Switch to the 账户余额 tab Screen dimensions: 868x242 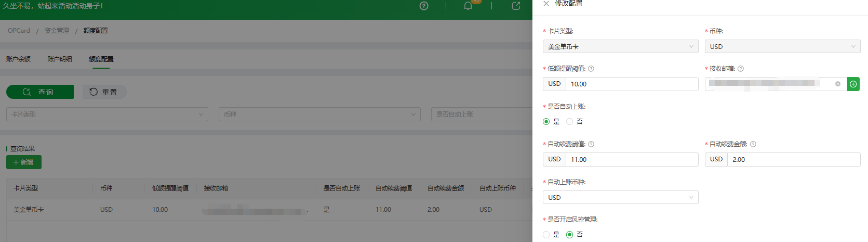(18, 59)
